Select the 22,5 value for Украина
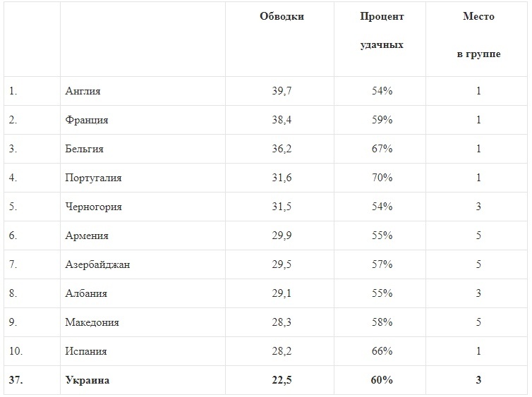This screenshot has height=397, width=532. pyautogui.click(x=282, y=380)
